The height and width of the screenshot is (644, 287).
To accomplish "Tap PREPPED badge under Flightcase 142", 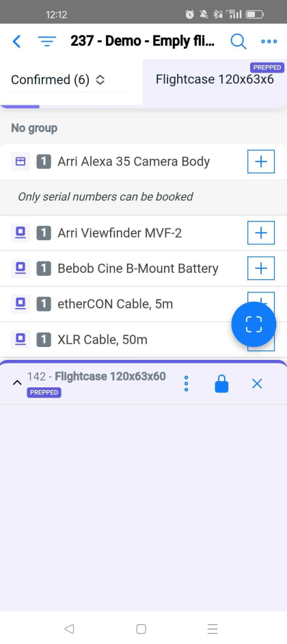I will pyautogui.click(x=44, y=392).
